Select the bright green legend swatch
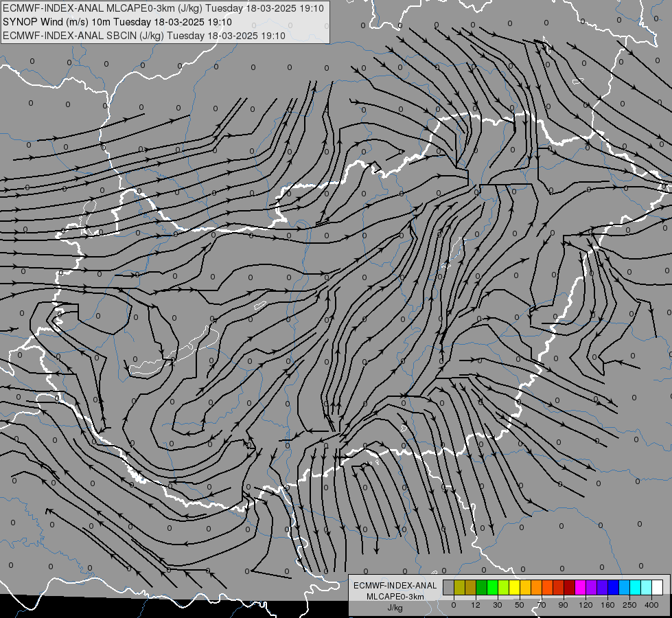This screenshot has width=672, height=618. point(492,587)
